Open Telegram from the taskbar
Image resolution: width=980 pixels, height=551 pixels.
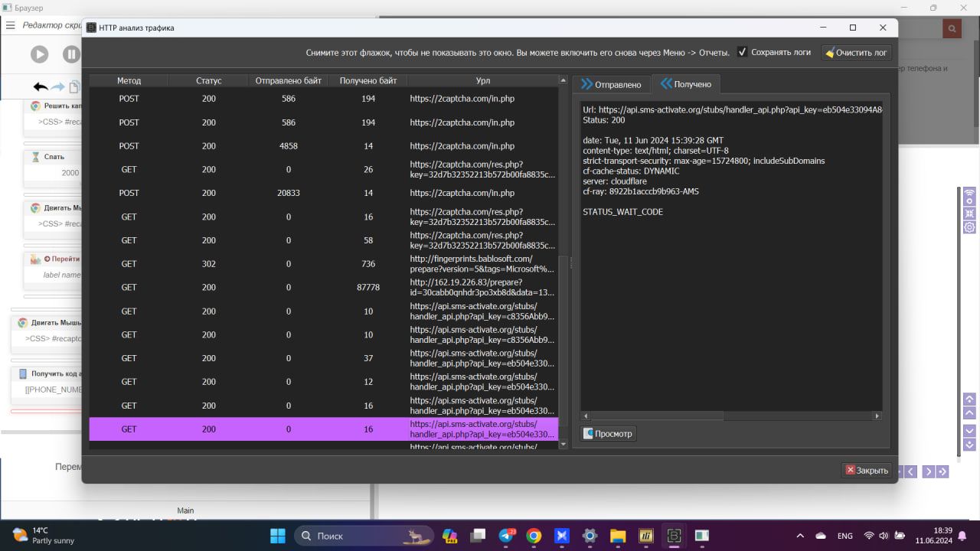pyautogui.click(x=507, y=536)
